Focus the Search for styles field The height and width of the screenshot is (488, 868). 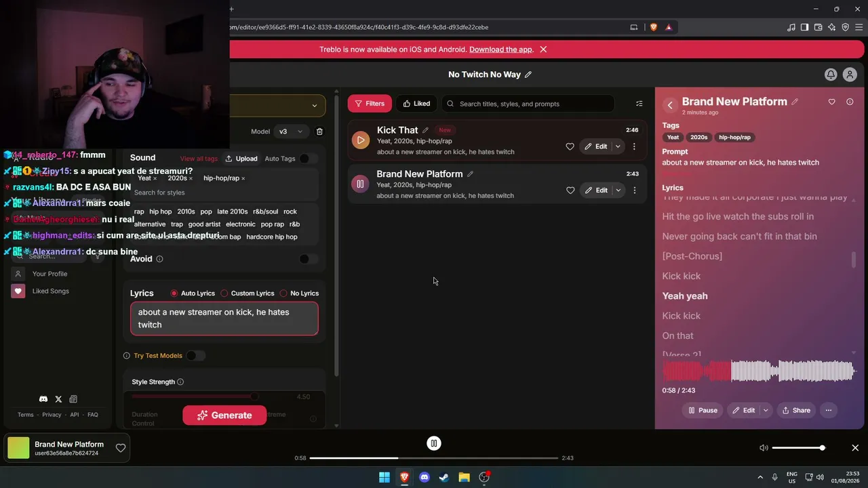[224, 192]
